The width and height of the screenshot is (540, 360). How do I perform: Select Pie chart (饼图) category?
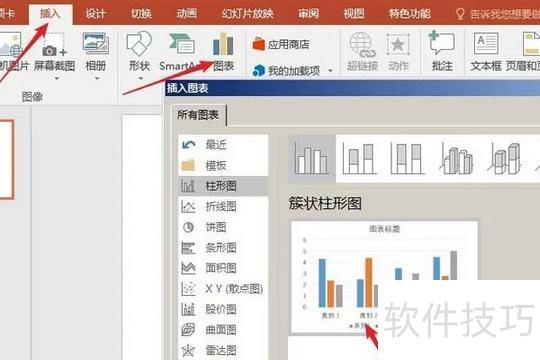pos(223,227)
